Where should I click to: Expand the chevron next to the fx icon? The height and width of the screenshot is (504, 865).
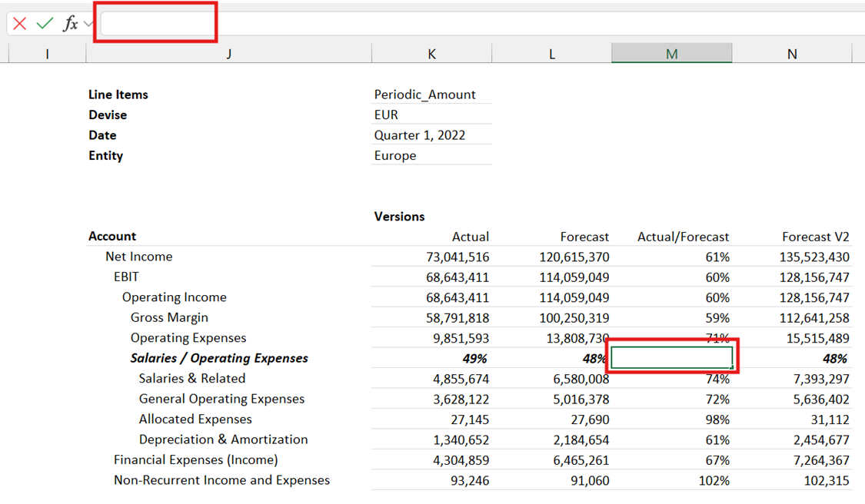pos(88,24)
